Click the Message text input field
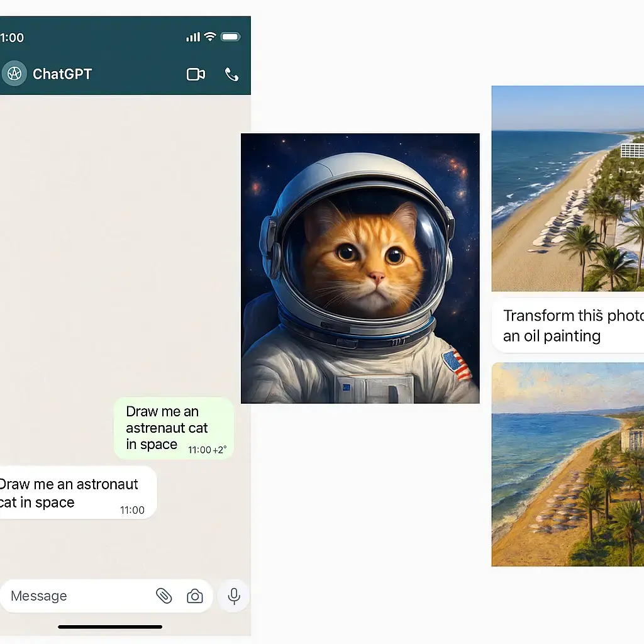This screenshot has height=644, width=644. click(75, 596)
